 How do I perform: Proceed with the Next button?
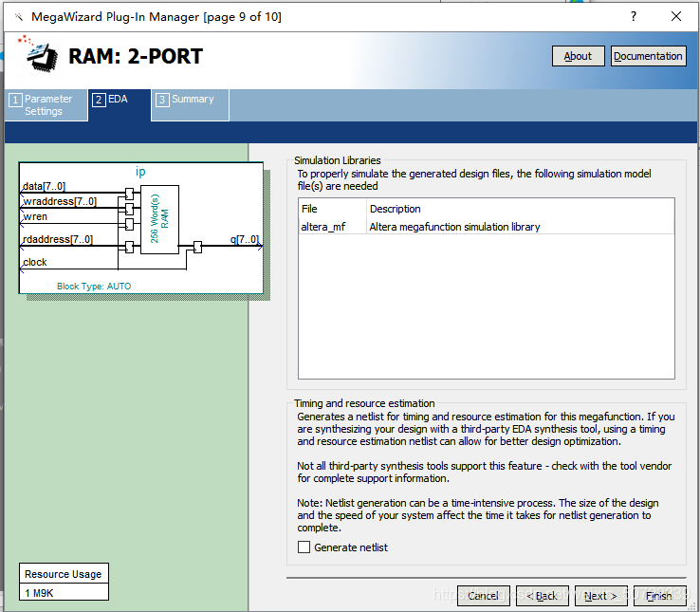(x=601, y=596)
